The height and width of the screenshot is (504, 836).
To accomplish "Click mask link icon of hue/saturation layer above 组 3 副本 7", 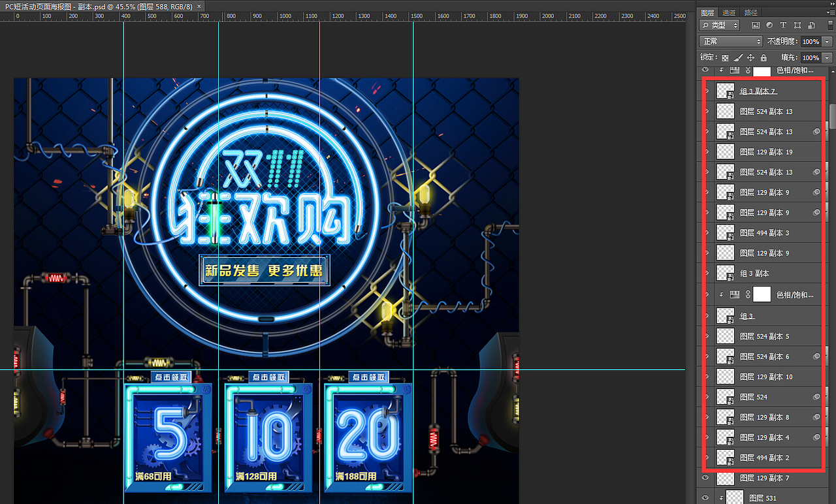I will tap(747, 70).
